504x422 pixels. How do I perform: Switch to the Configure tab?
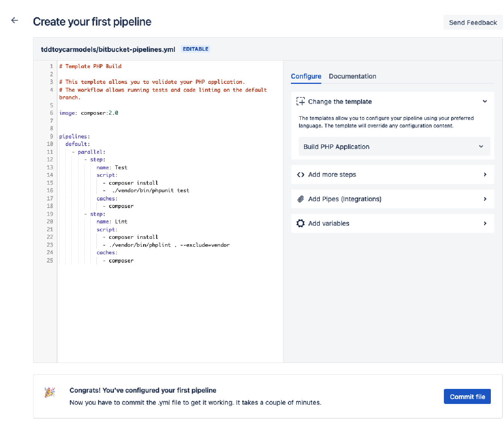306,76
